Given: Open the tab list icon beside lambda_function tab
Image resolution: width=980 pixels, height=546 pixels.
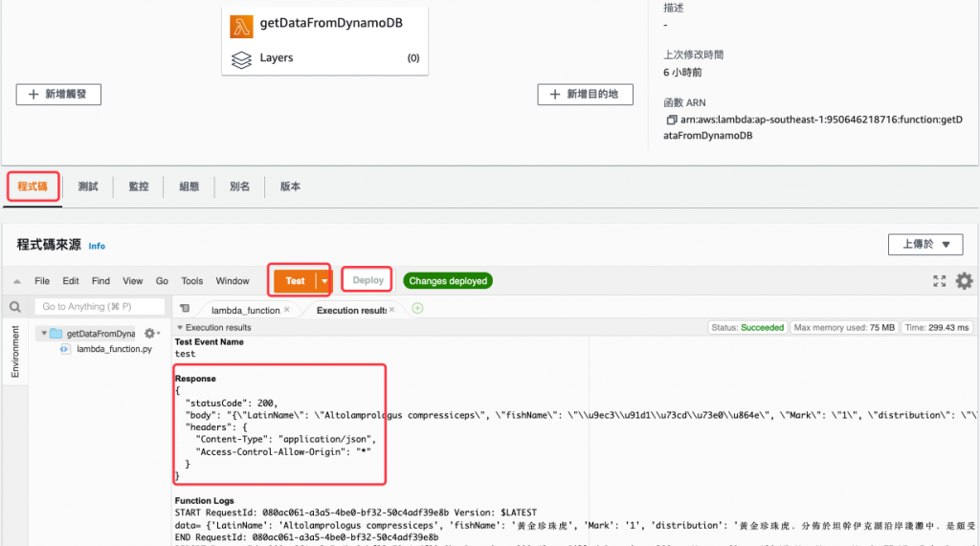Looking at the screenshot, I should [185, 309].
